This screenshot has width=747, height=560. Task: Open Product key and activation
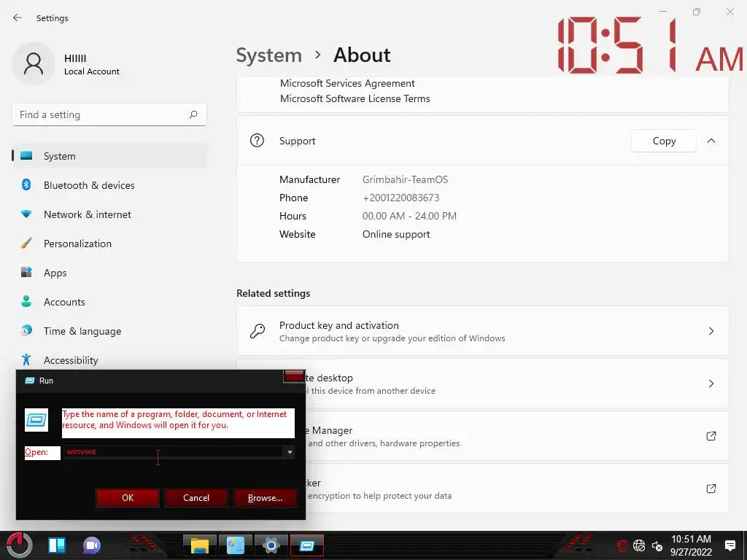(483, 331)
